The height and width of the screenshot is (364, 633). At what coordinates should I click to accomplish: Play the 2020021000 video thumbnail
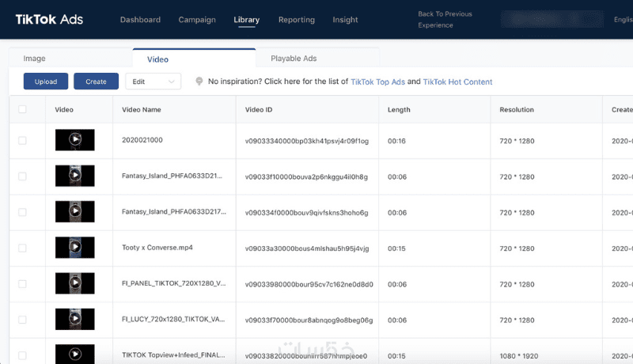74,139
